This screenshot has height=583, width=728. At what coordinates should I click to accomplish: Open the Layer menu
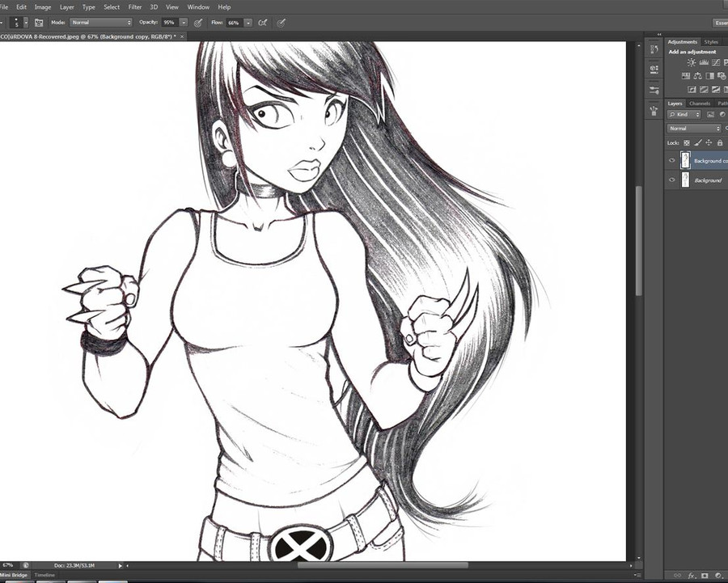(x=67, y=7)
